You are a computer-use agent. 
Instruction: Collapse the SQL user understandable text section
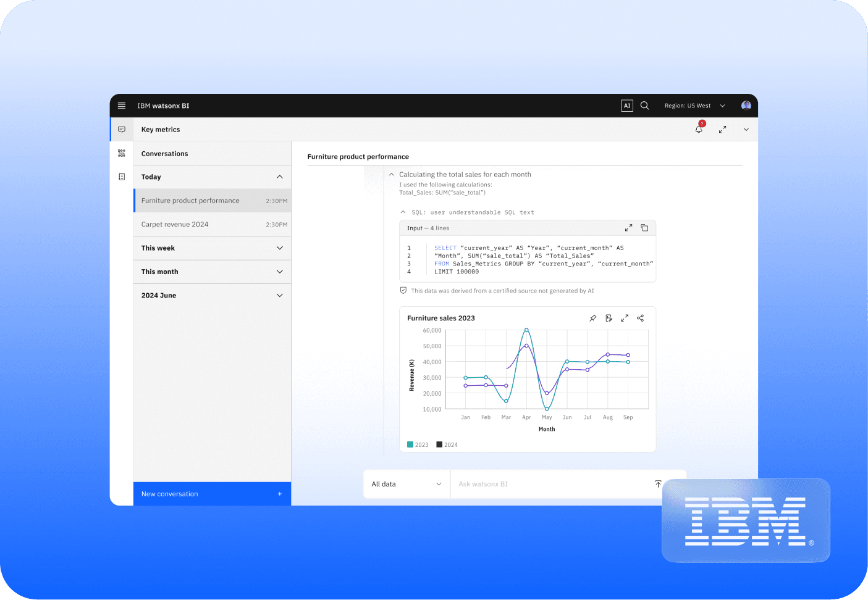[x=403, y=212]
